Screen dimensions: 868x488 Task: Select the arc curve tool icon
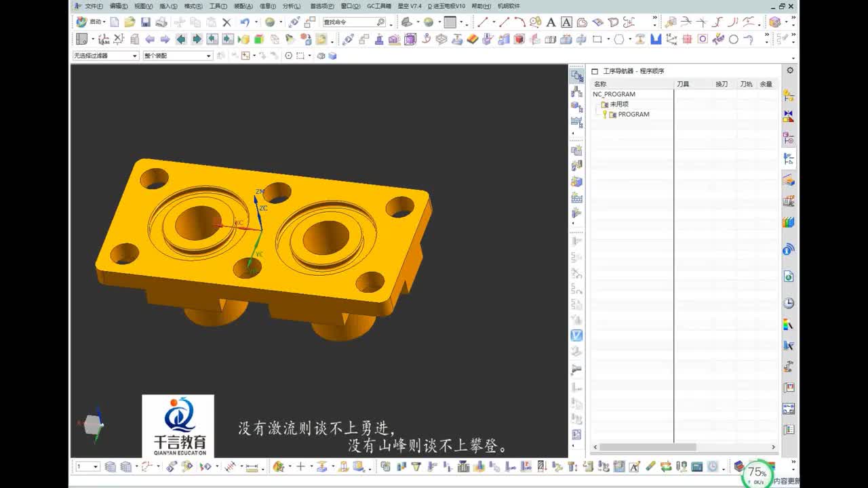pos(519,22)
